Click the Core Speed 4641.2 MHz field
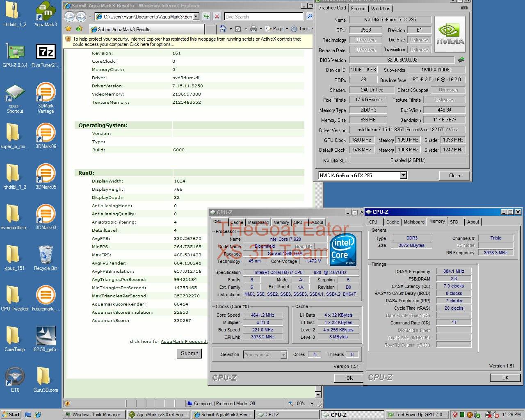This screenshot has width=525, height=420. click(x=262, y=315)
